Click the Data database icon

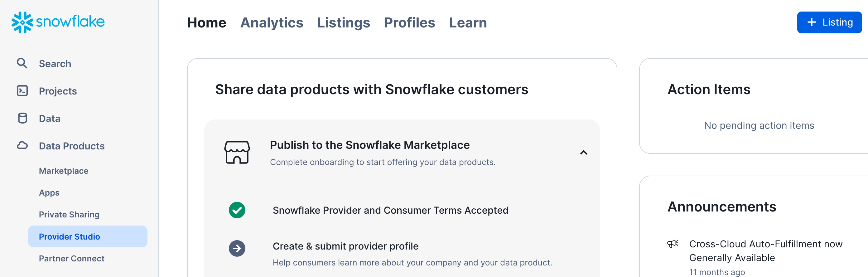click(22, 118)
